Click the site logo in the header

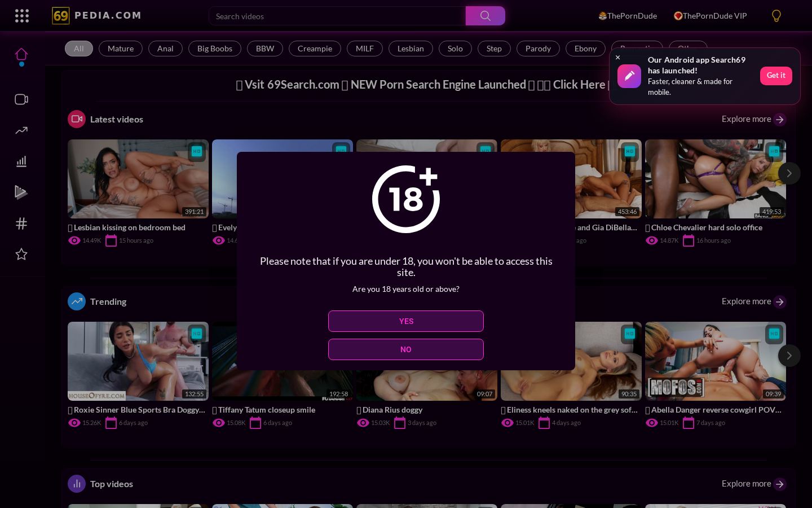pyautogui.click(x=96, y=16)
